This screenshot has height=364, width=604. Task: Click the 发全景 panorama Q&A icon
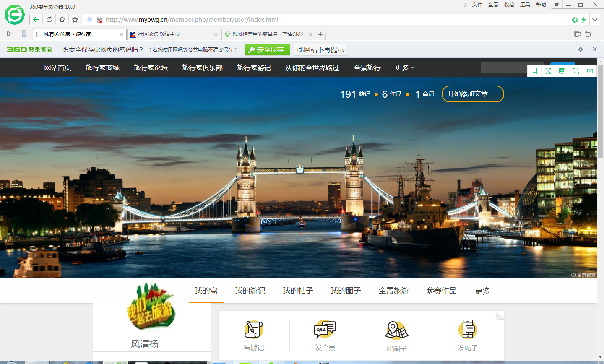(325, 329)
